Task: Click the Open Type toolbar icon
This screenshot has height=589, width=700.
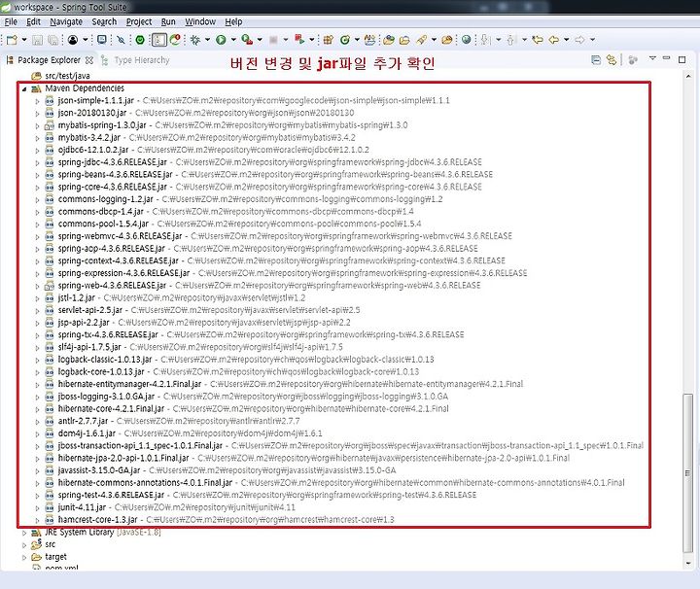Action: [389, 40]
